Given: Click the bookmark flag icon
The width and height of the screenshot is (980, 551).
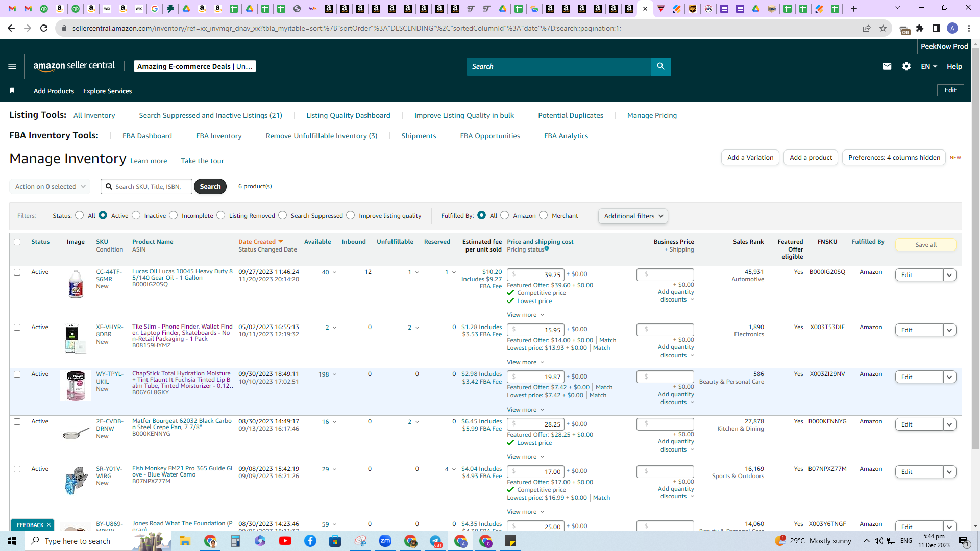Looking at the screenshot, I should (x=12, y=90).
